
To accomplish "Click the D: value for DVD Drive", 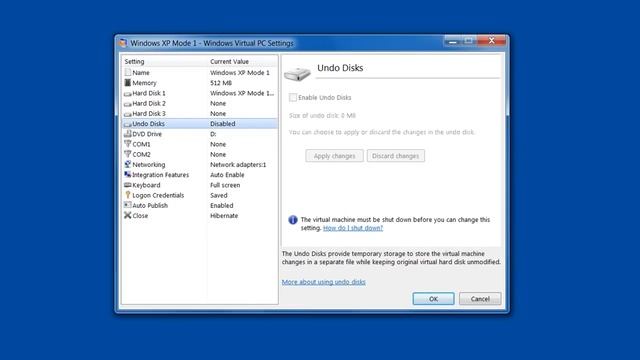I will (x=213, y=134).
